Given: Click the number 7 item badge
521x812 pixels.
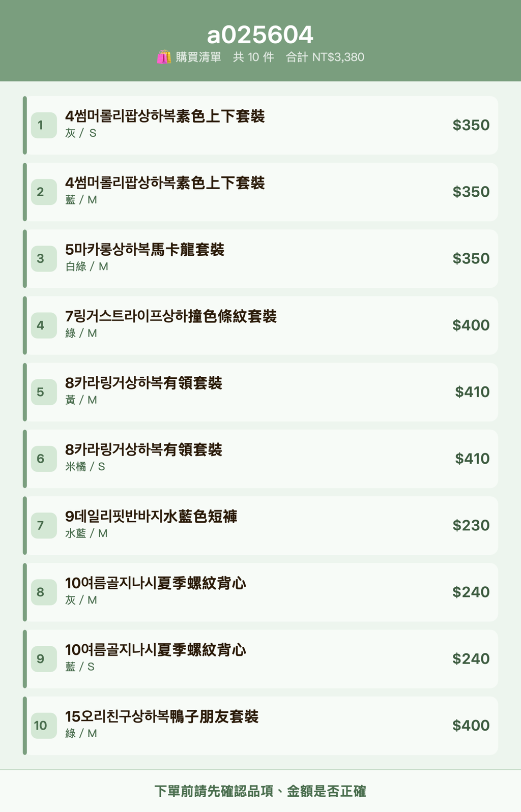Looking at the screenshot, I should (44, 525).
